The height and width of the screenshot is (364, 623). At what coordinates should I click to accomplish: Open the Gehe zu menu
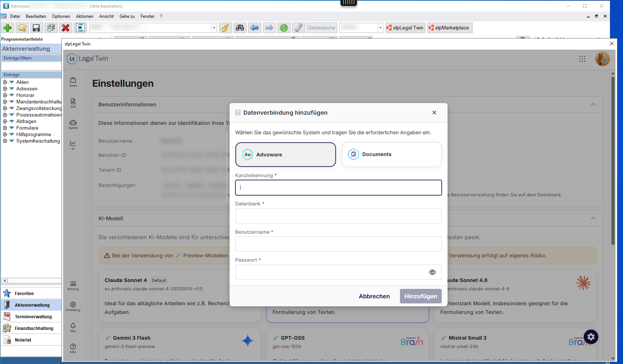tap(127, 16)
